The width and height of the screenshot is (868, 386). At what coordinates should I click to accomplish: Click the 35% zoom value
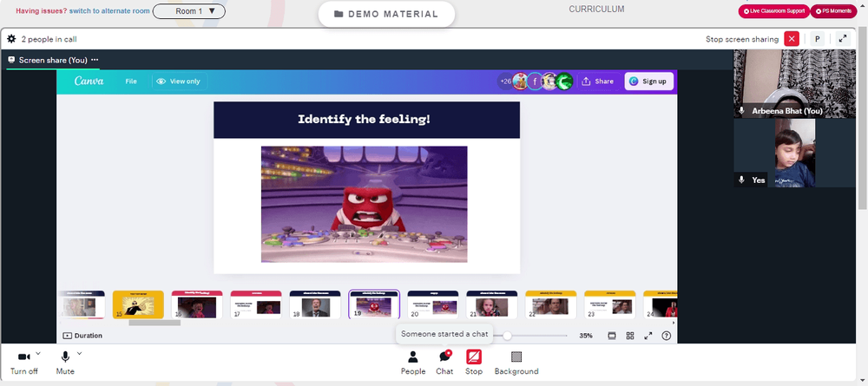[586, 336]
